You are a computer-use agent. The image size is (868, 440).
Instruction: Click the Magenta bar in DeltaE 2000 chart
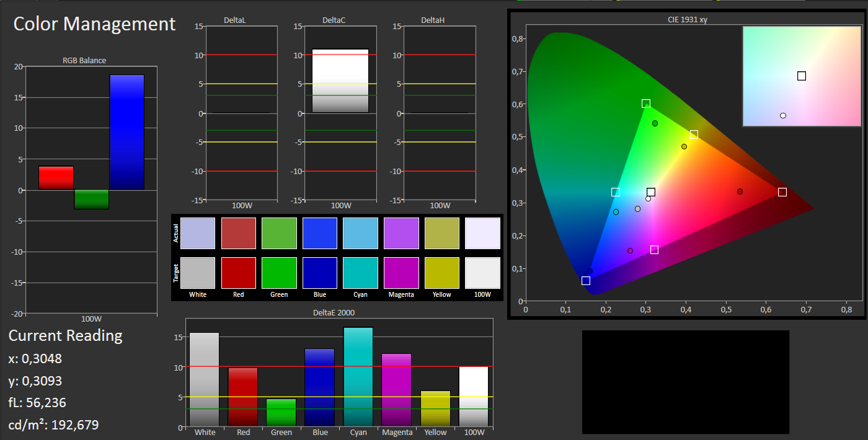[397, 390]
